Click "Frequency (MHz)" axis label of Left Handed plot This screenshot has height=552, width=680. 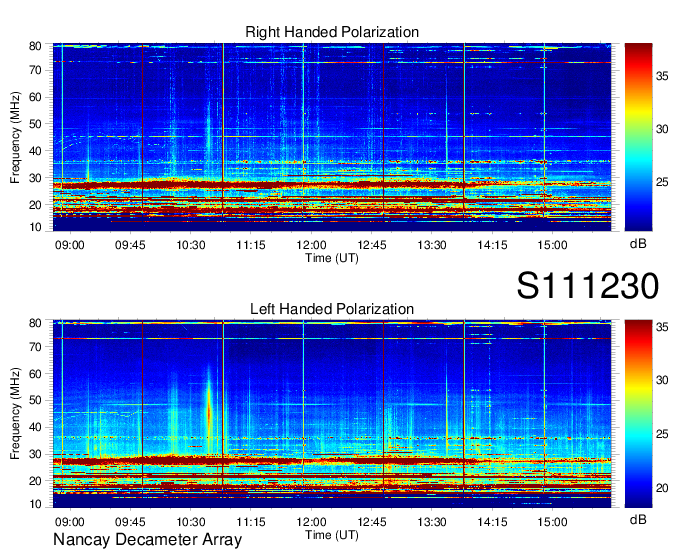(x=15, y=414)
